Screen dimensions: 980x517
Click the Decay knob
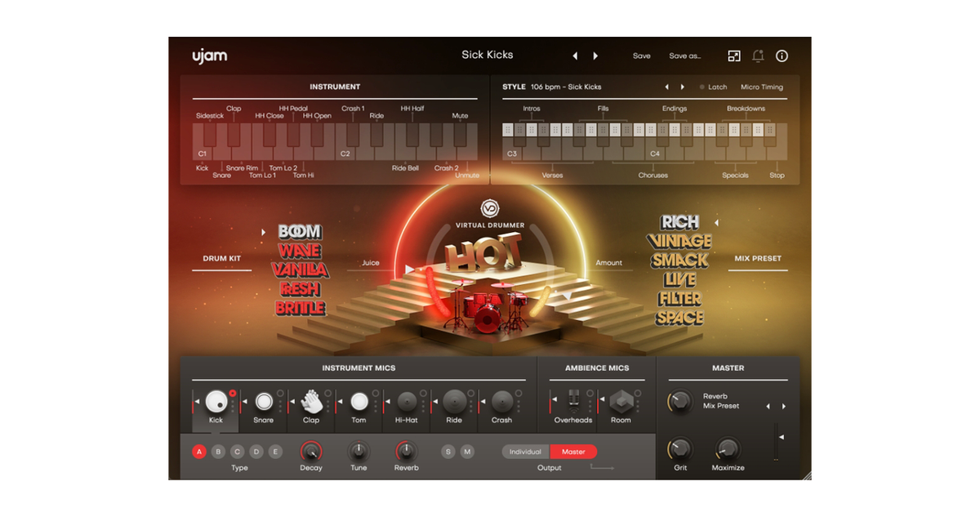click(x=311, y=450)
